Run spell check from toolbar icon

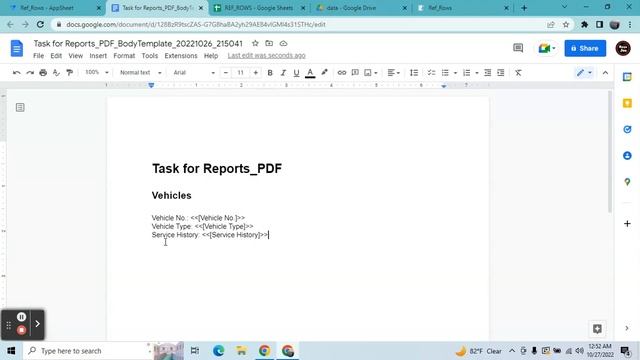pos(56,73)
